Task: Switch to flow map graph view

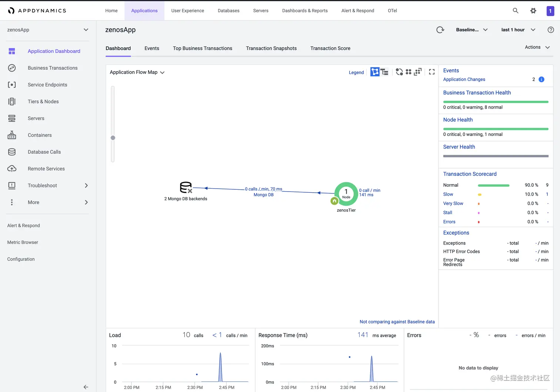Action: [375, 72]
